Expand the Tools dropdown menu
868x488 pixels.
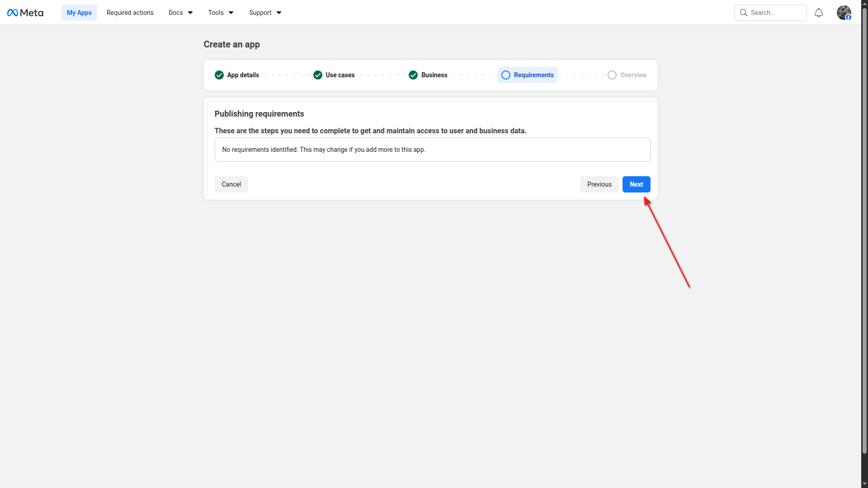tap(221, 13)
